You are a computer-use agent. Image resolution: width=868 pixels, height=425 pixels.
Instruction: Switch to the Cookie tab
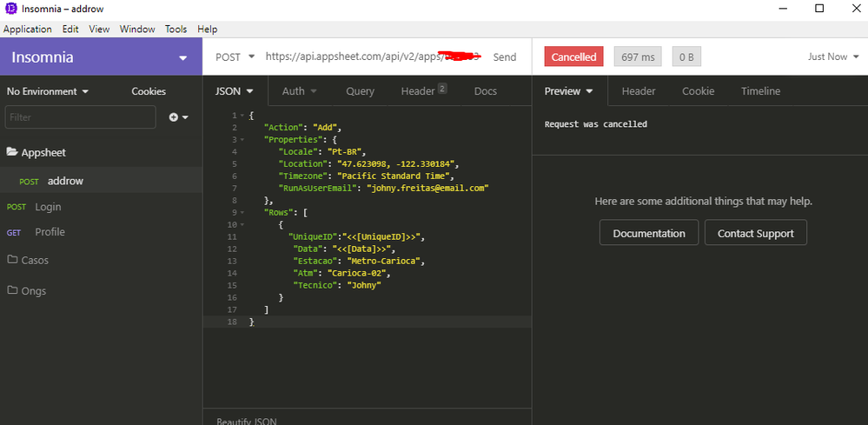tap(698, 91)
